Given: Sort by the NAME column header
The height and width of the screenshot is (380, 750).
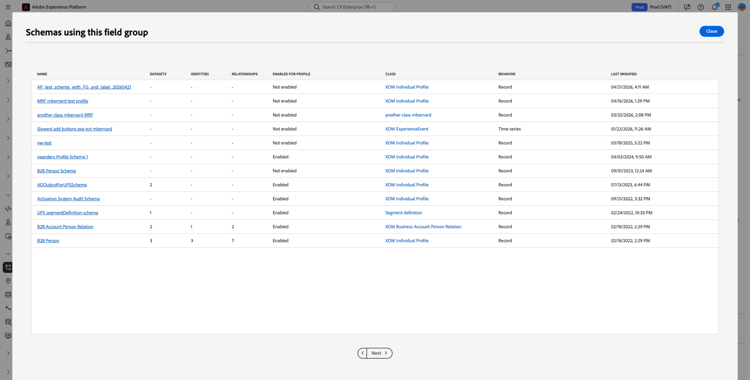Looking at the screenshot, I should pyautogui.click(x=42, y=74).
